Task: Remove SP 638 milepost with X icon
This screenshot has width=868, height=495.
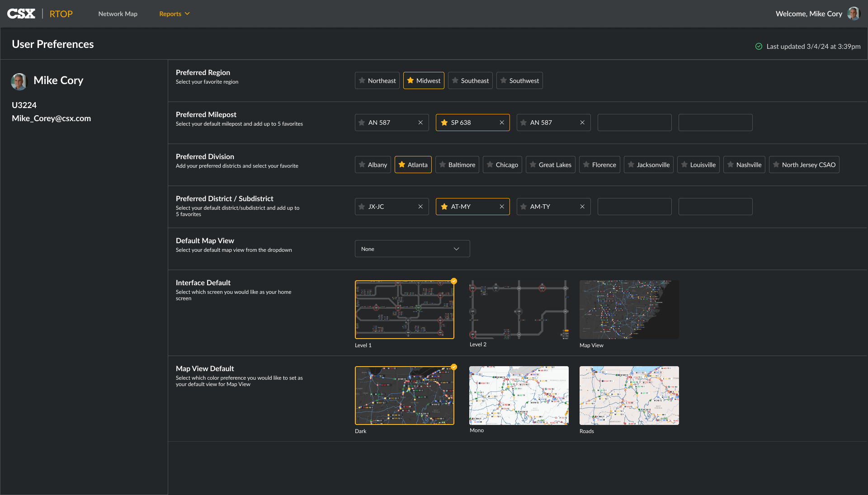Action: pos(502,123)
